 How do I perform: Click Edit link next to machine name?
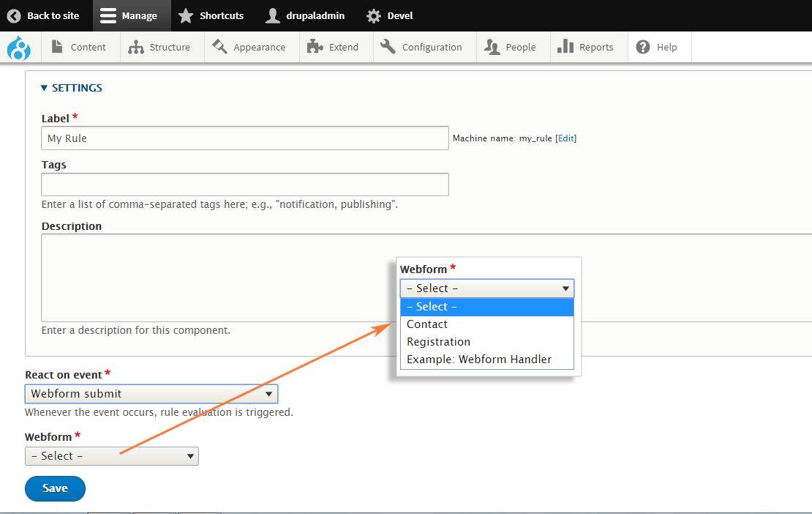(566, 138)
